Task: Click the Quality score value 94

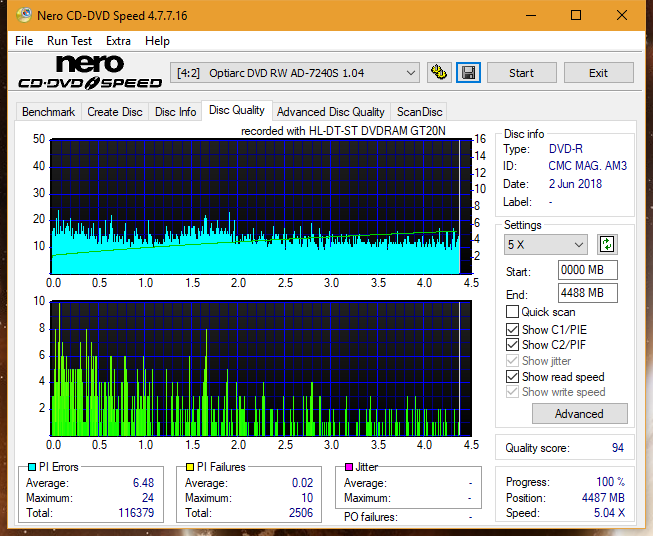Action: (618, 448)
